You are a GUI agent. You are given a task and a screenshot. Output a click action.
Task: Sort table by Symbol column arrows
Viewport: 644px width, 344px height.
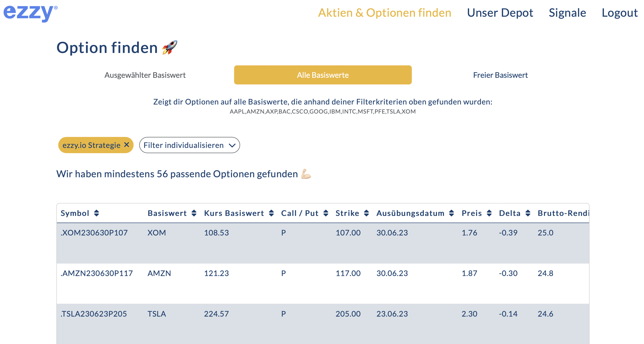tap(97, 213)
